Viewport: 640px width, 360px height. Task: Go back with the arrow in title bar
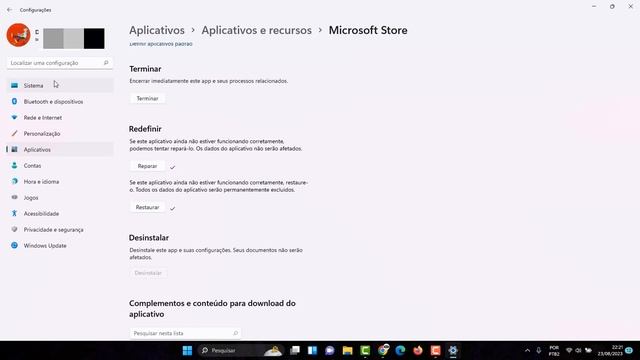tap(9, 10)
